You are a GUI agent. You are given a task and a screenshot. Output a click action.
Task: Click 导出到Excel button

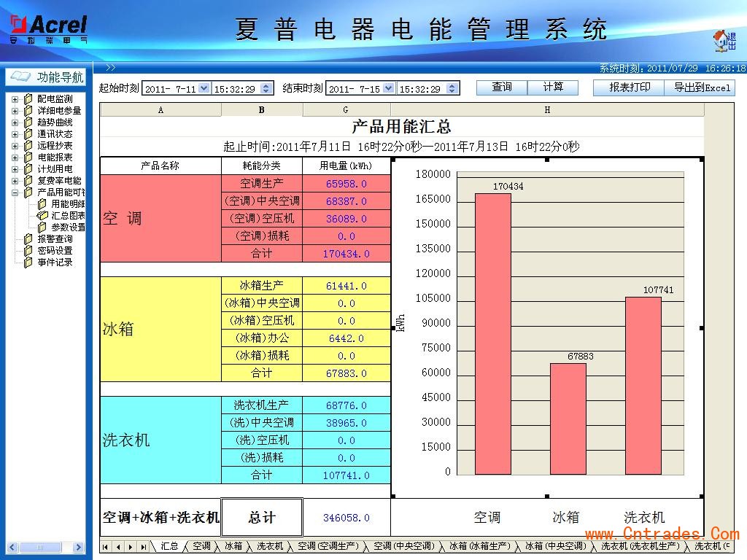[700, 87]
